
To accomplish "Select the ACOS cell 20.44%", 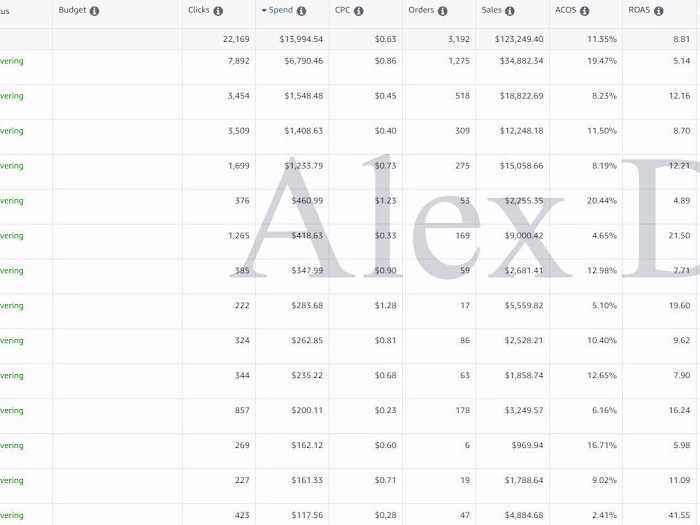I will [x=602, y=201].
